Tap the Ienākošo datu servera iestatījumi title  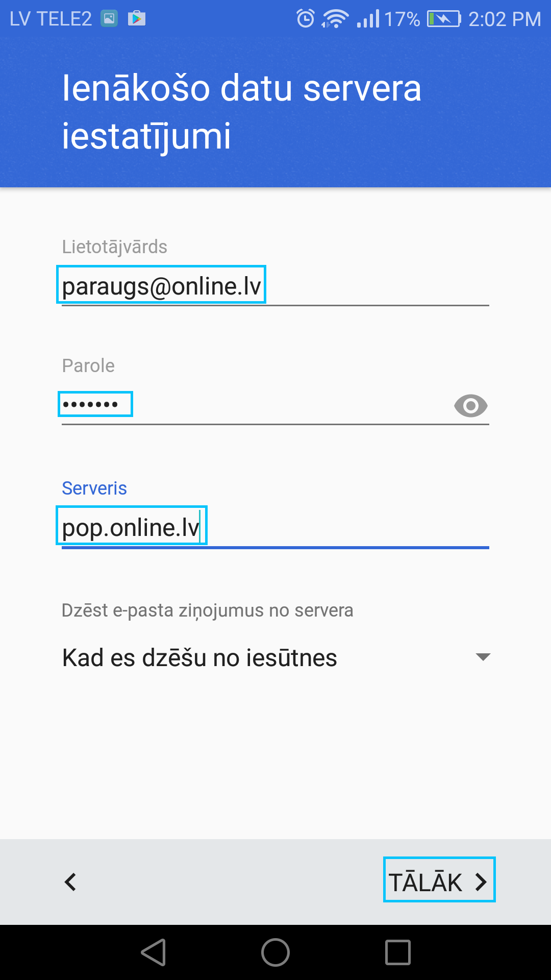(242, 112)
